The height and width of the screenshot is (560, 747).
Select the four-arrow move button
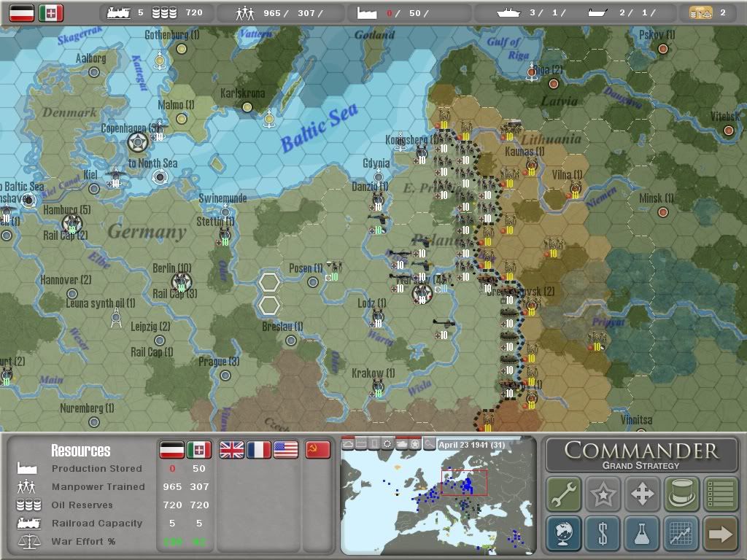[642, 494]
